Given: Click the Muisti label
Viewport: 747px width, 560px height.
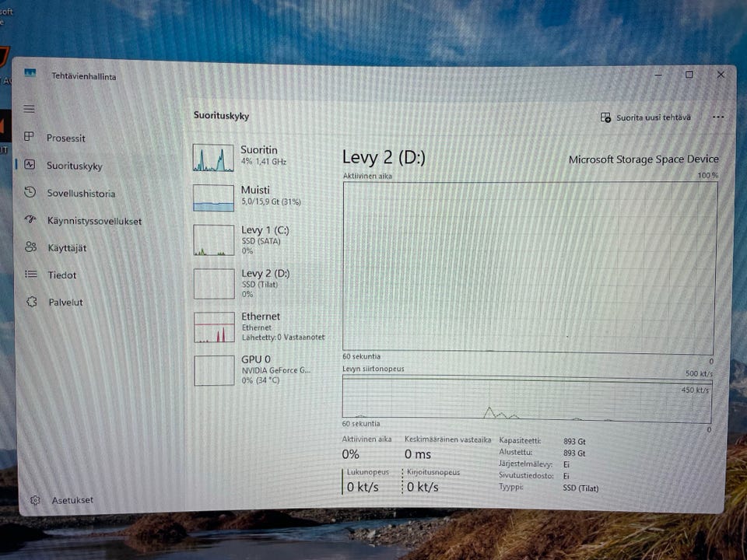Looking at the screenshot, I should pos(255,190).
